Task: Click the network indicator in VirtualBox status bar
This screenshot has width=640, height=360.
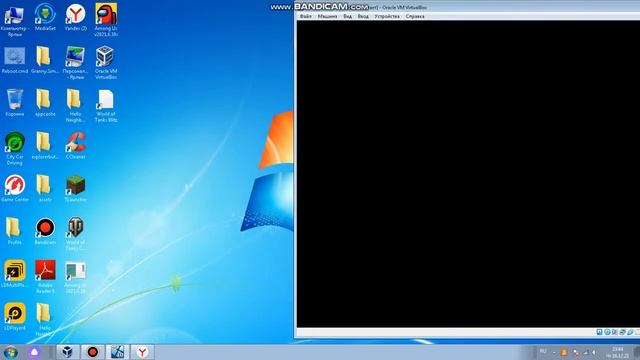Action: click(622, 332)
